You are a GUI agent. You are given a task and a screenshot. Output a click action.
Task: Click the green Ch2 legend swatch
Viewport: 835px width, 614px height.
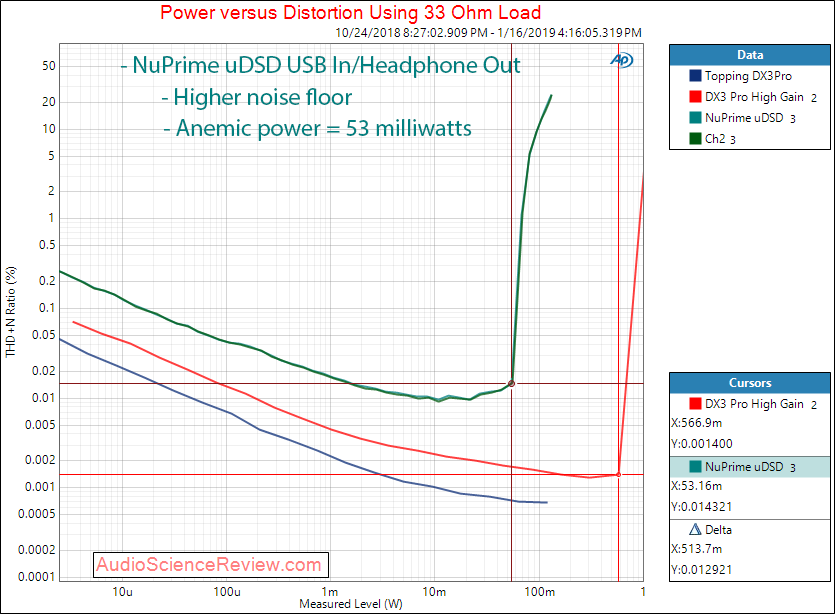click(695, 138)
